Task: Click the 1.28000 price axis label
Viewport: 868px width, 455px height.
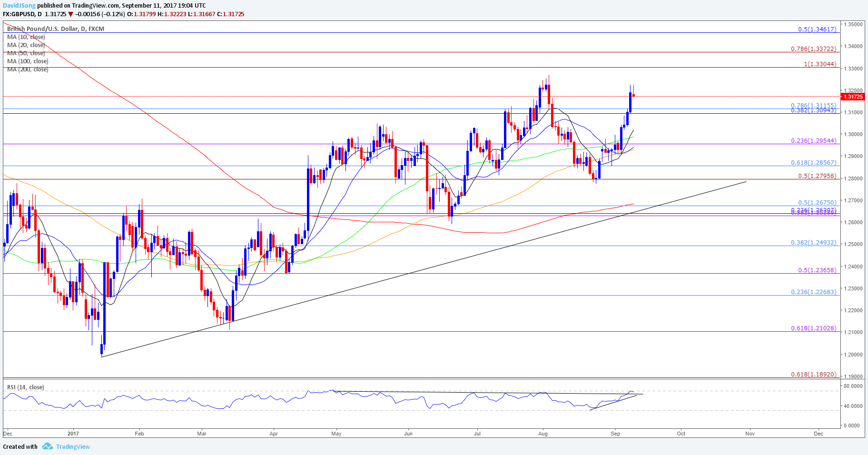Action: pyautogui.click(x=853, y=178)
